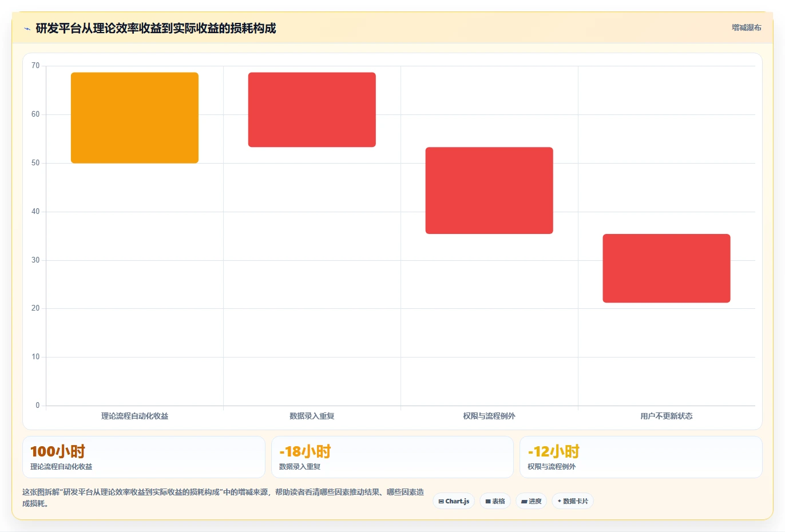Image resolution: width=785 pixels, height=532 pixels.
Task: Click the red 数据录入重复 bar
Action: pos(312,110)
